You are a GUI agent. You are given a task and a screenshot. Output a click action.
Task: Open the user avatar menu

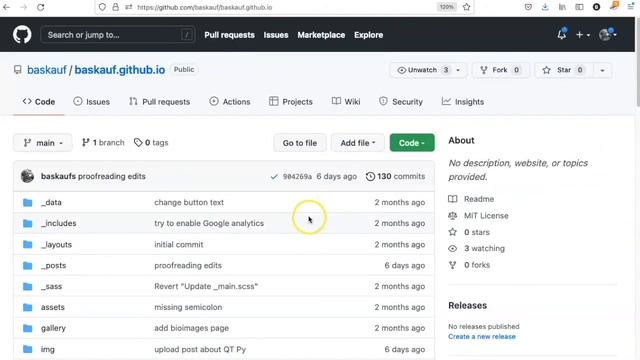coord(607,35)
